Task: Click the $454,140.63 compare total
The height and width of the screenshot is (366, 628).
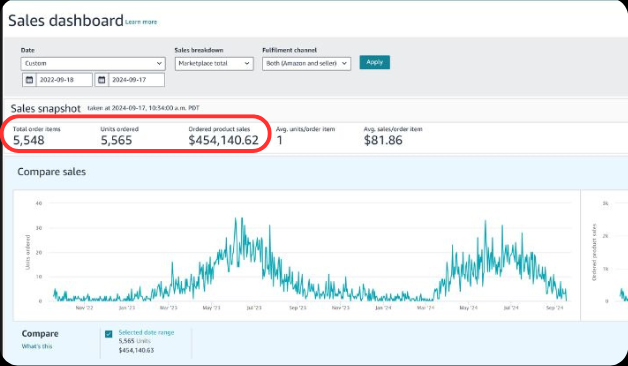Action: click(x=136, y=350)
